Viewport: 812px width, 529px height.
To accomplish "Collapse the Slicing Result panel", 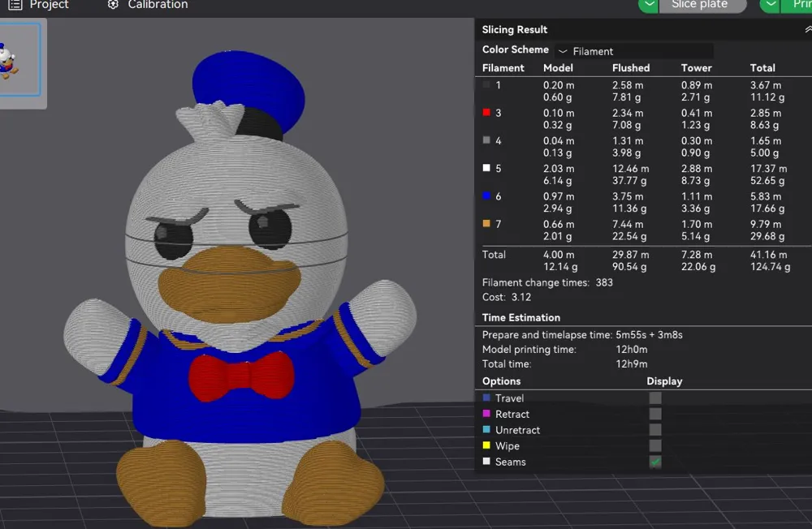I will click(808, 29).
